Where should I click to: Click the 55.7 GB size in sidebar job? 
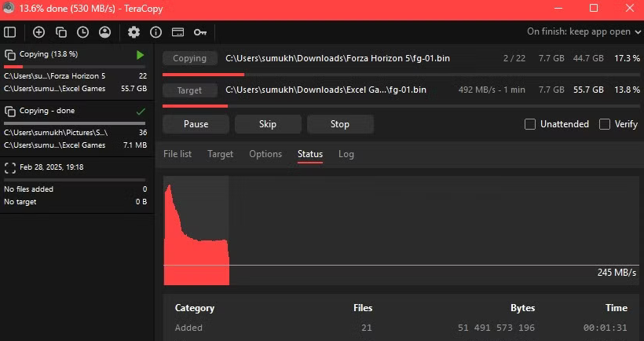pyautogui.click(x=134, y=88)
